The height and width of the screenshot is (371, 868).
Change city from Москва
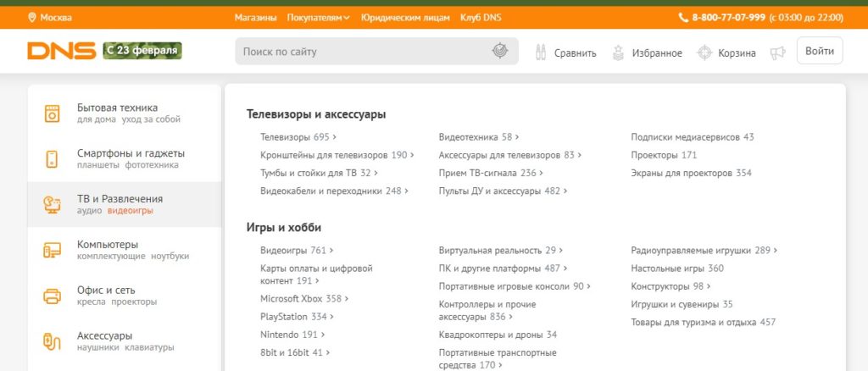point(51,17)
